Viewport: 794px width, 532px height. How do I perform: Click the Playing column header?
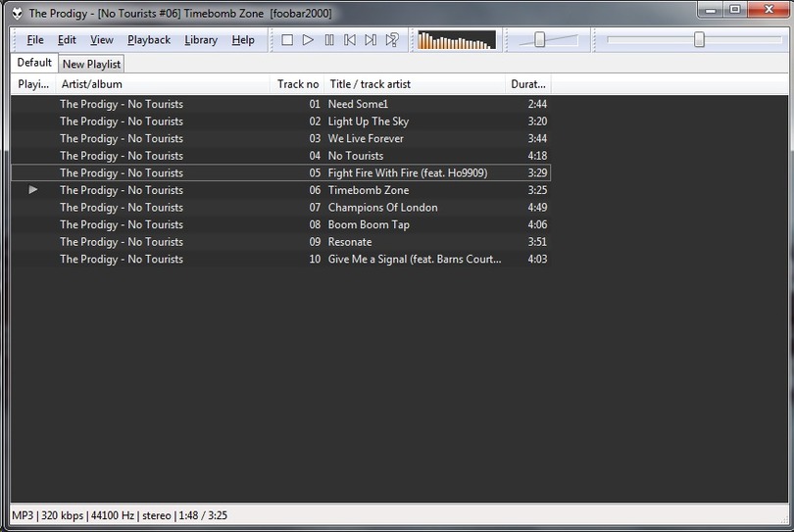33,84
